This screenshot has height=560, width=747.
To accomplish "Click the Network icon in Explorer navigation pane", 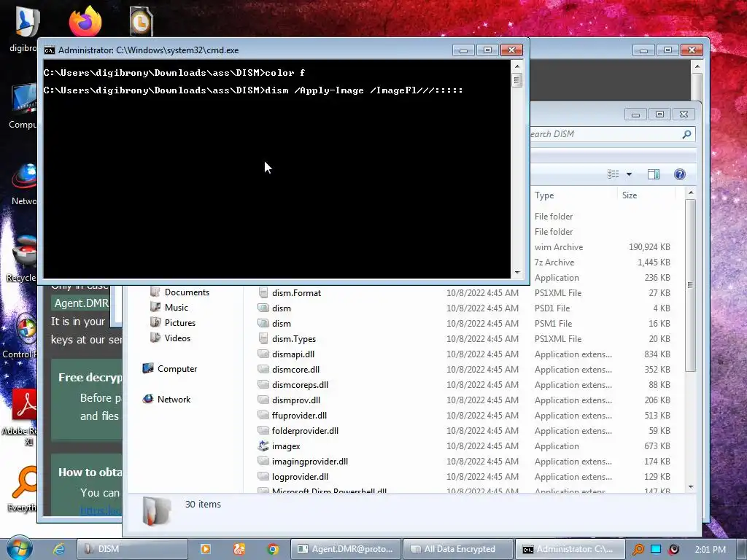I will click(x=148, y=399).
